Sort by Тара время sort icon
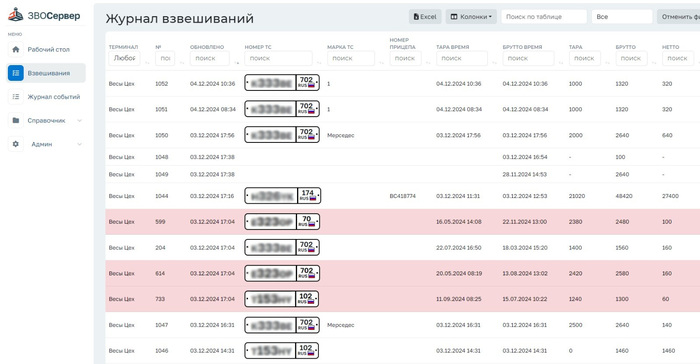Viewport: 700px width, 364px height. [x=494, y=63]
